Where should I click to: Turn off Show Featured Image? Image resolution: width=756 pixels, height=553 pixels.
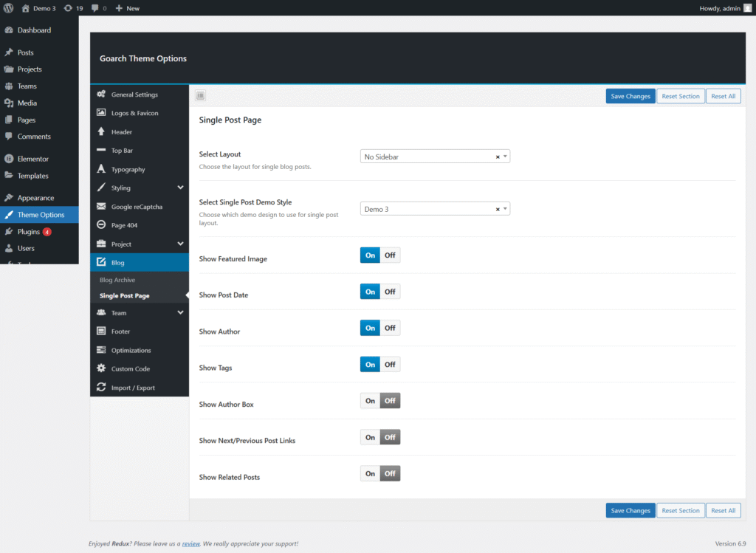click(x=390, y=255)
